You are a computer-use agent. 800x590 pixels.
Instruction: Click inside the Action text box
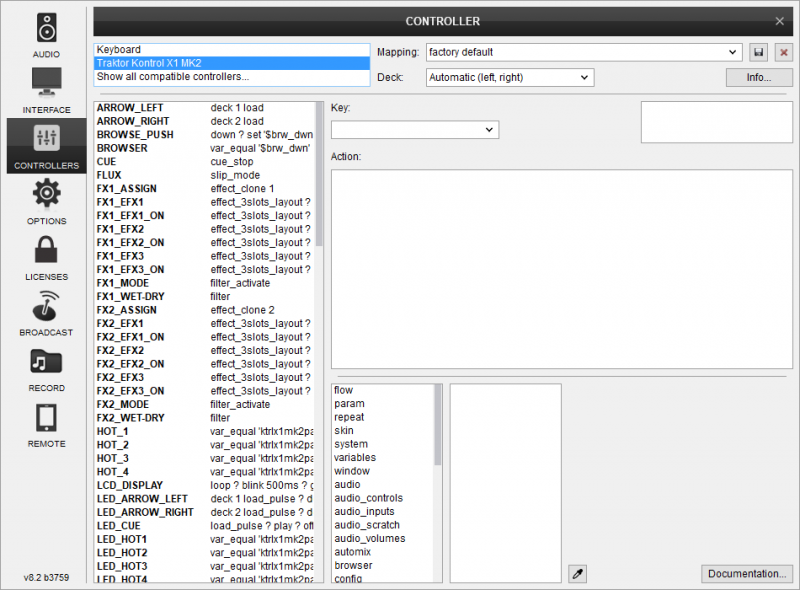click(561, 268)
